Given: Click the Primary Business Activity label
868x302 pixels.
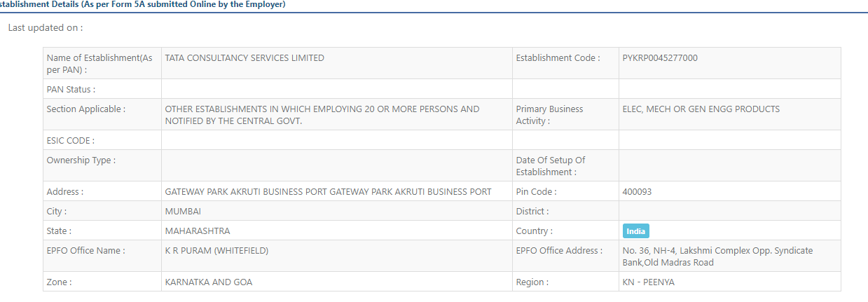Looking at the screenshot, I should click(549, 115).
